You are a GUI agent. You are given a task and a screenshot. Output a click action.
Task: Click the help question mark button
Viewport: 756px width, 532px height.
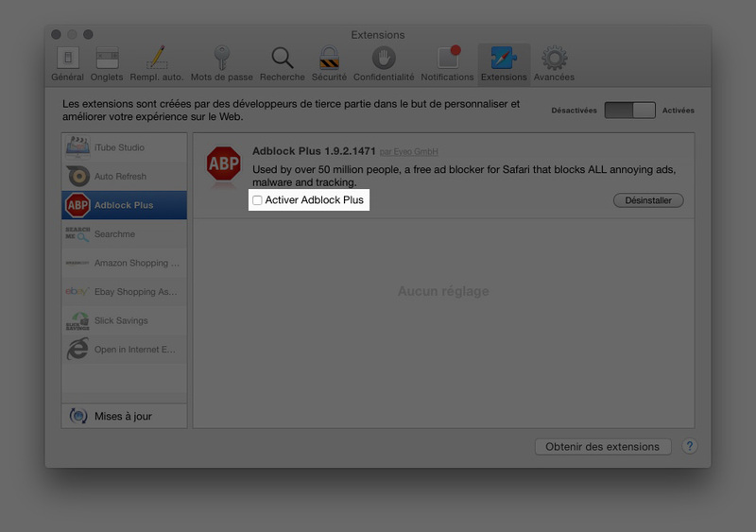[x=690, y=446]
